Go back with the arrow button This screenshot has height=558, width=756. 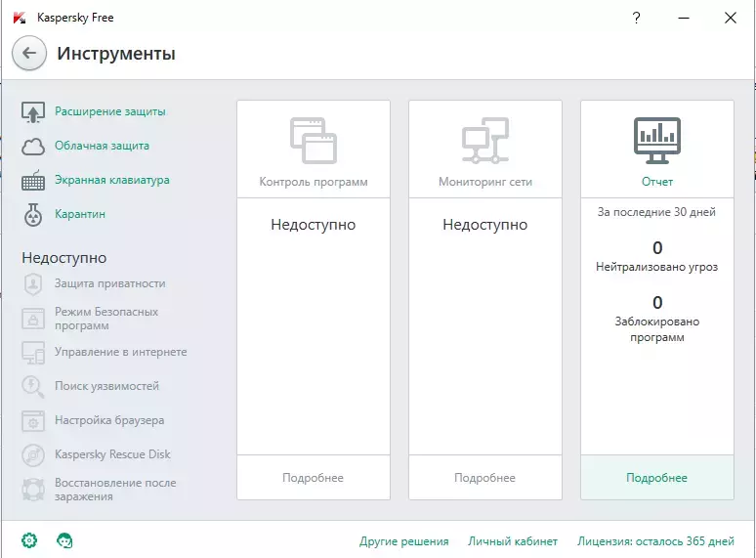point(29,53)
